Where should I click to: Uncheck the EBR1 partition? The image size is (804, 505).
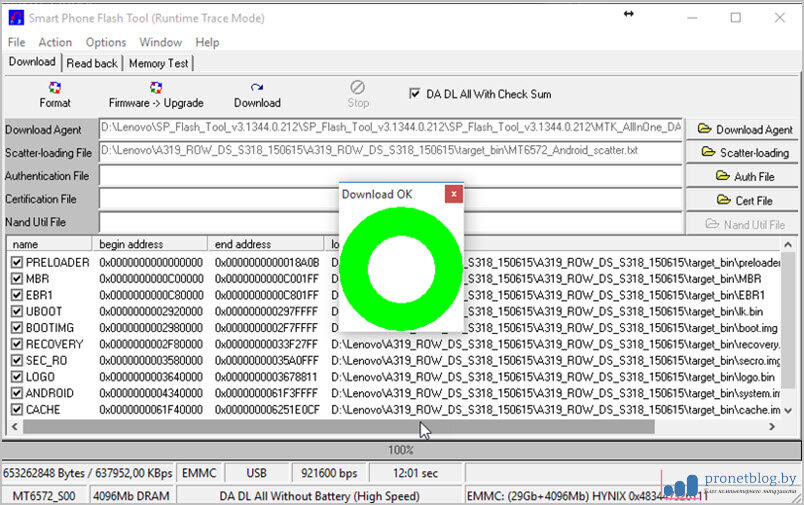click(17, 295)
